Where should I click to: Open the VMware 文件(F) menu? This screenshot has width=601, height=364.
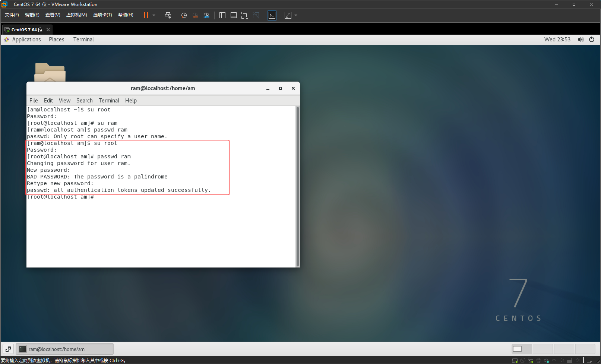[12, 15]
